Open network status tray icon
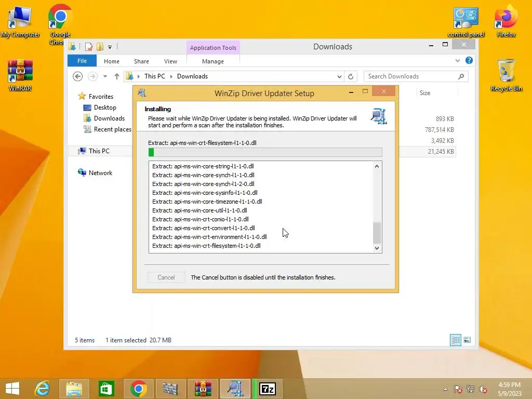The width and height of the screenshot is (532, 399). point(470,389)
